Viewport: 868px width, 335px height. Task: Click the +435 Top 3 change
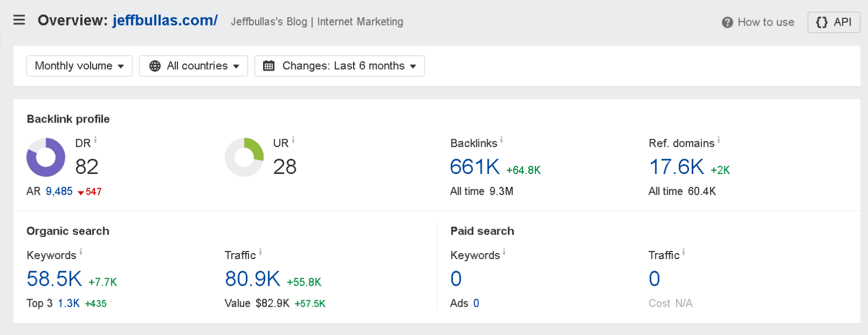click(x=96, y=304)
